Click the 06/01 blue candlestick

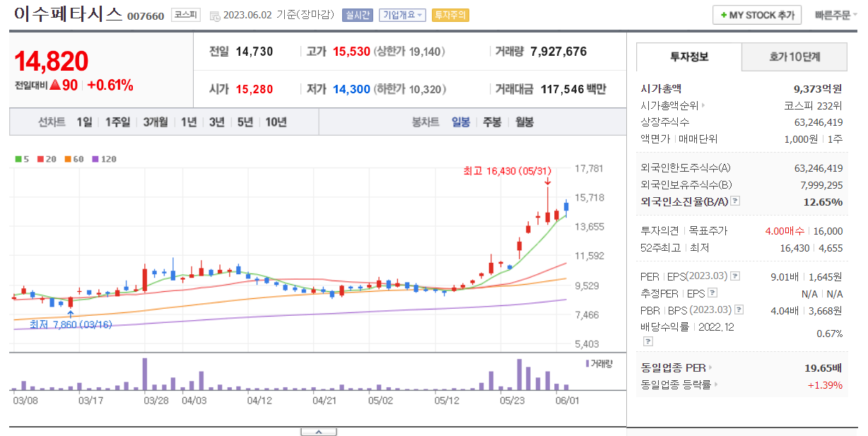(566, 206)
